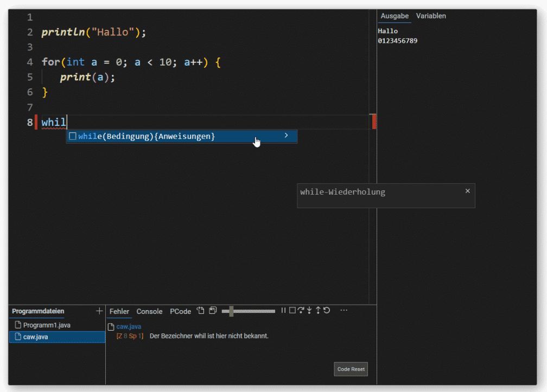547x392 pixels.
Task: Add a new program file with plus icon
Action: point(99,311)
